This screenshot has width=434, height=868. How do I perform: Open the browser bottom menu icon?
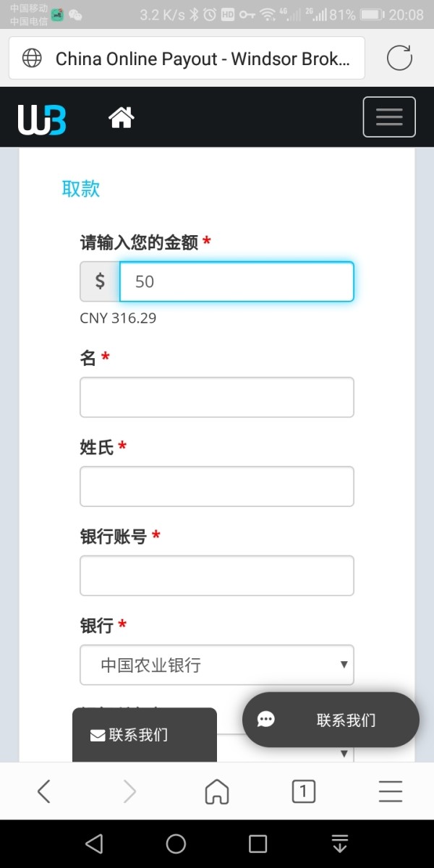pyautogui.click(x=390, y=792)
